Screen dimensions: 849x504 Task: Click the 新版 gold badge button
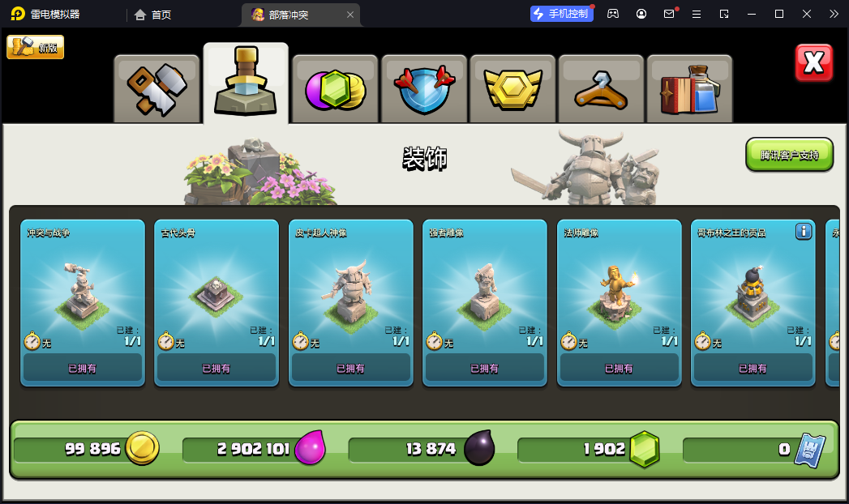(x=35, y=47)
